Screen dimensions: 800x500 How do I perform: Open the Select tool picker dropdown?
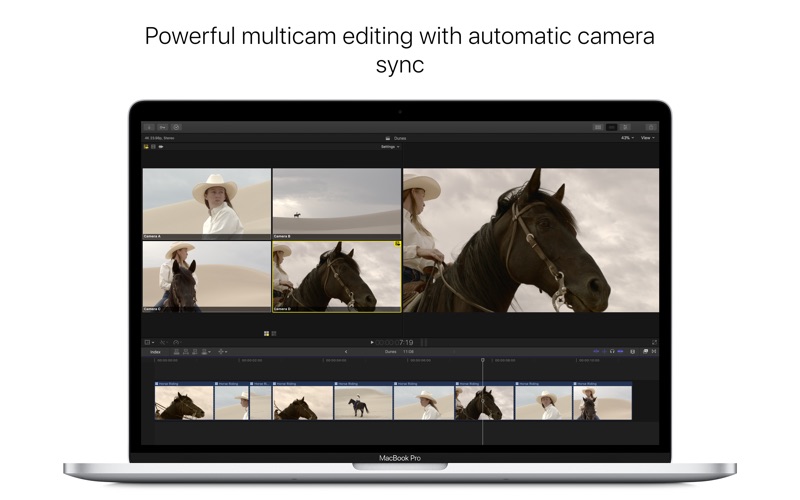coord(222,352)
